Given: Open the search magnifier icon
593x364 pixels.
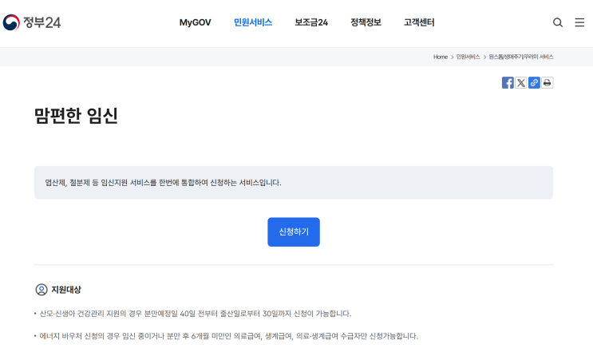Looking at the screenshot, I should pyautogui.click(x=557, y=22).
